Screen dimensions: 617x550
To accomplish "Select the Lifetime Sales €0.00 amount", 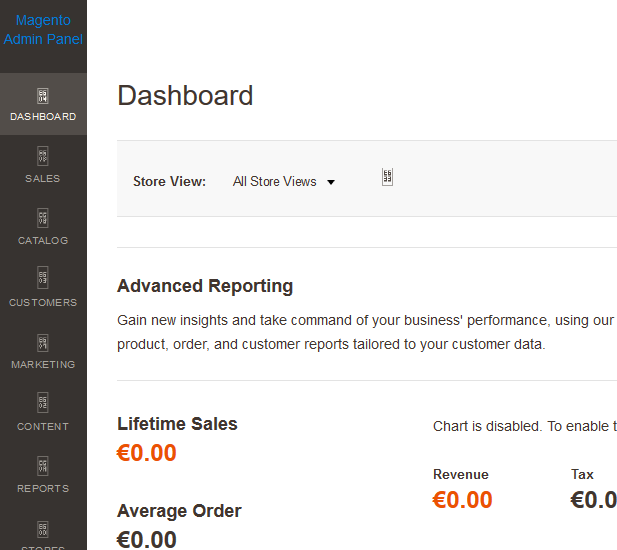I will pos(147,453).
